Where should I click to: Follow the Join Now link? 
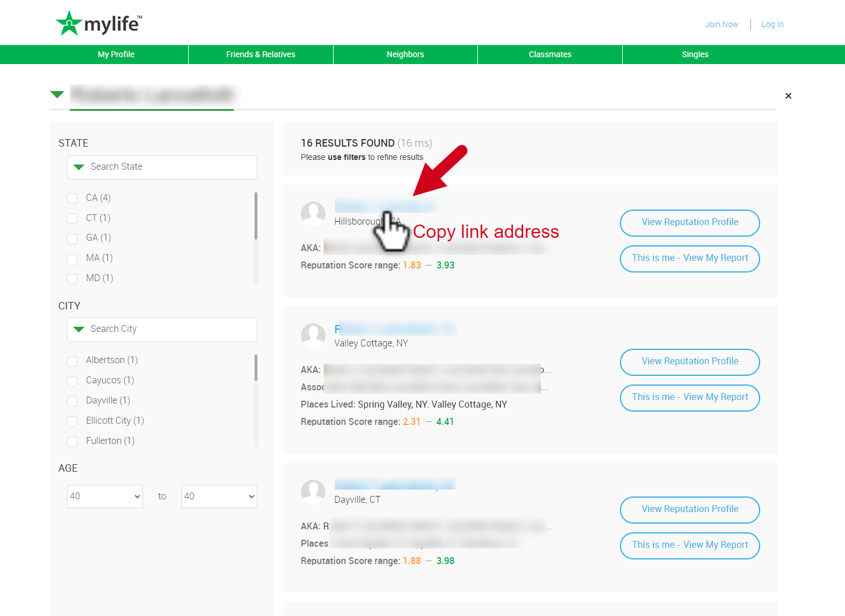[x=722, y=24]
